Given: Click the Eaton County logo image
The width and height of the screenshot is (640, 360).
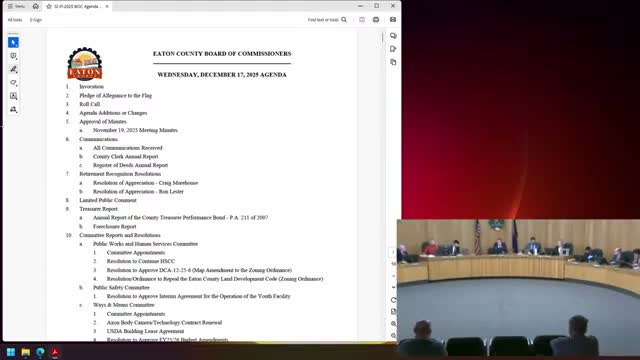Looking at the screenshot, I should pyautogui.click(x=84, y=64).
